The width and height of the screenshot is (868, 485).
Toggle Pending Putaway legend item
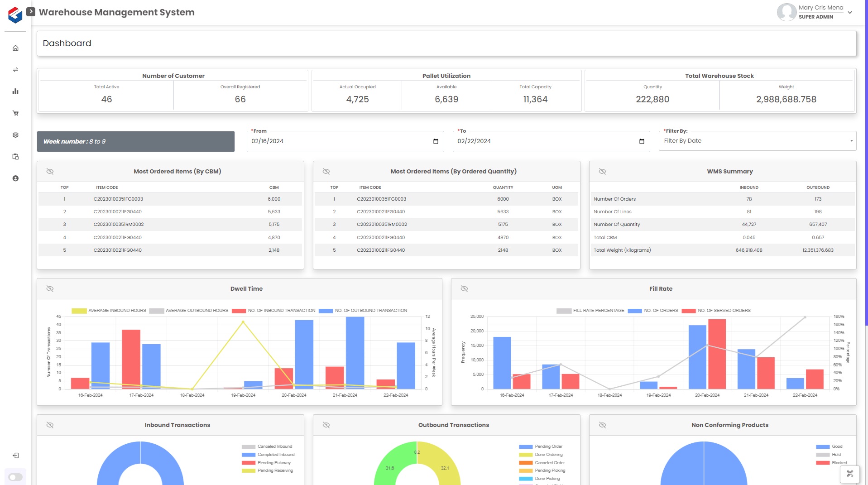[266, 463]
